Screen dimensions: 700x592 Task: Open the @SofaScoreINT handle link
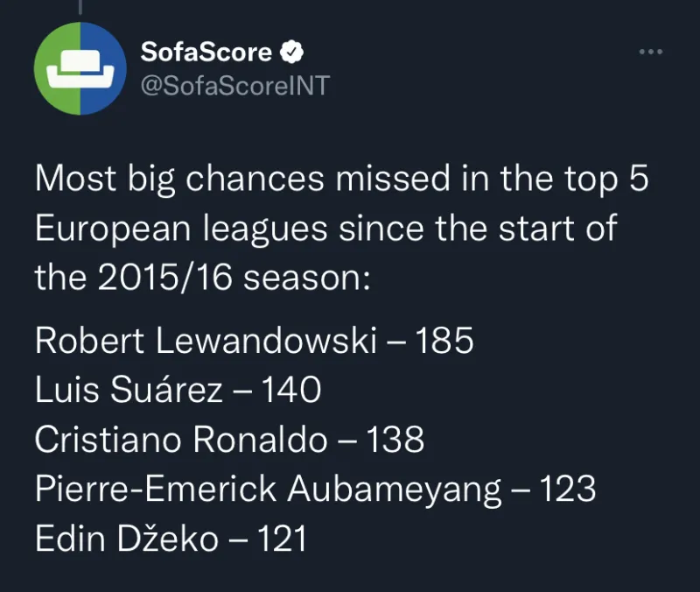[x=235, y=85]
